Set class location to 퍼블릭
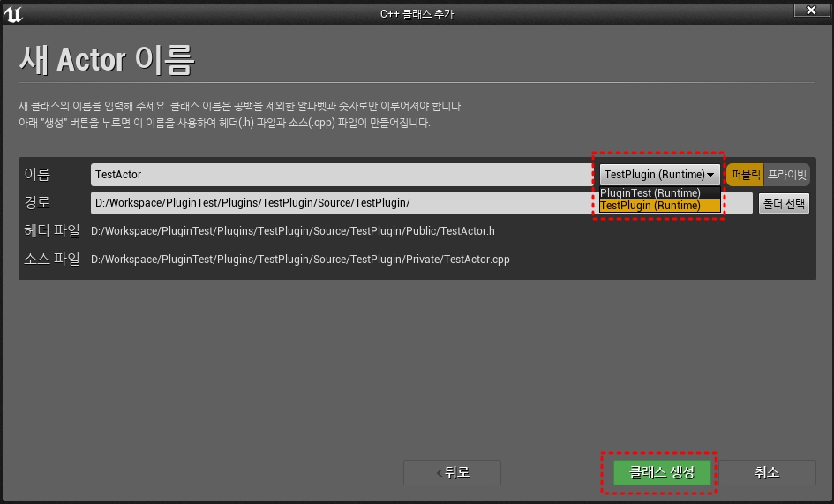Image resolution: width=834 pixels, height=504 pixels. pyautogui.click(x=745, y=175)
